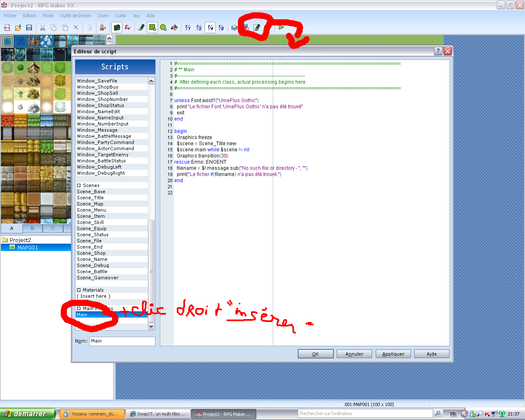525x420 pixels.
Task: Save the project with the floppy icon
Action: click(29, 27)
